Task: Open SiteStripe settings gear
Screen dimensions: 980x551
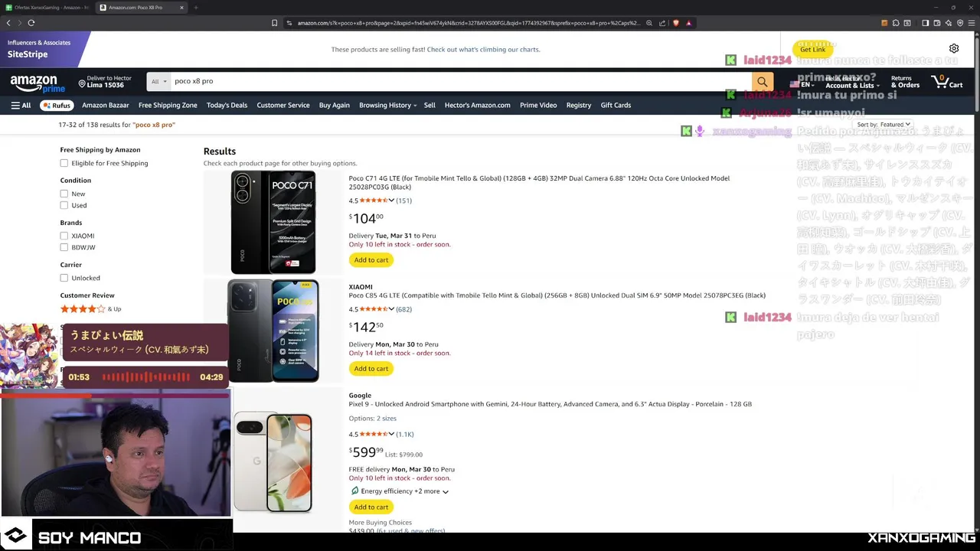Action: coord(954,49)
